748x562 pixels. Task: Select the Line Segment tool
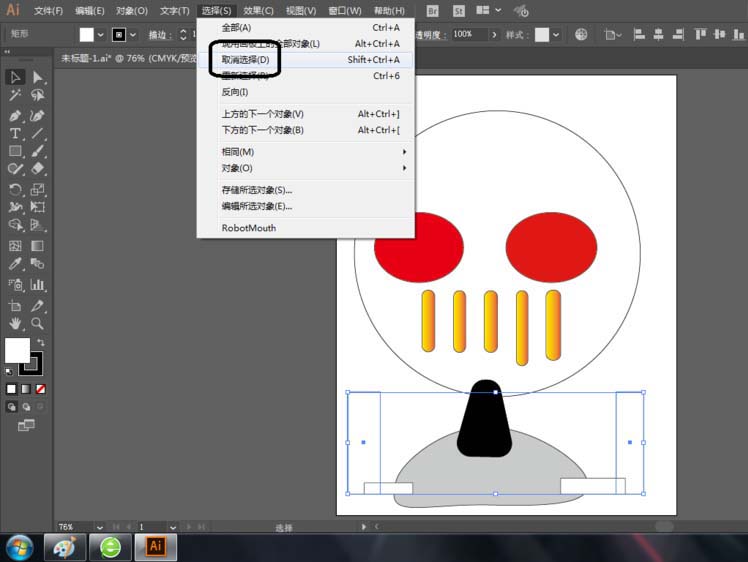pyautogui.click(x=37, y=133)
